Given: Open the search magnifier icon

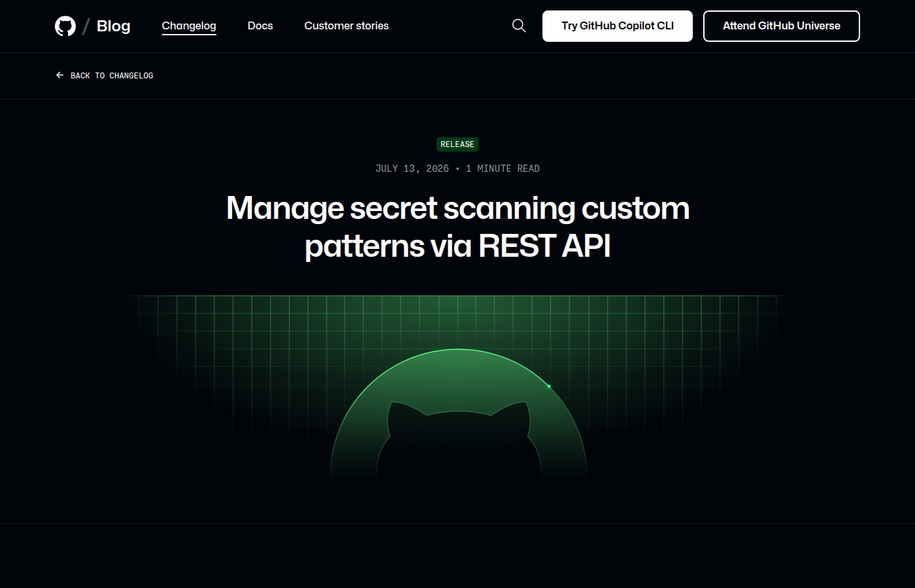Looking at the screenshot, I should tap(519, 25).
